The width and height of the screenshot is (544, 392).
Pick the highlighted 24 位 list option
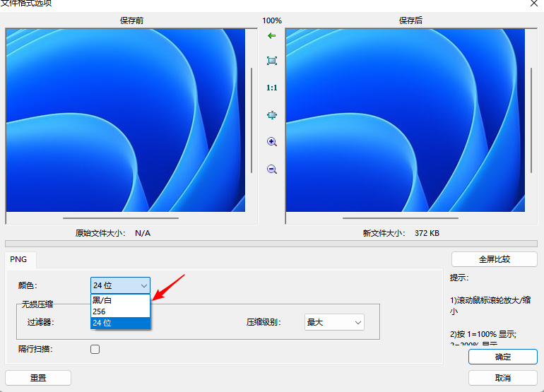tap(120, 323)
